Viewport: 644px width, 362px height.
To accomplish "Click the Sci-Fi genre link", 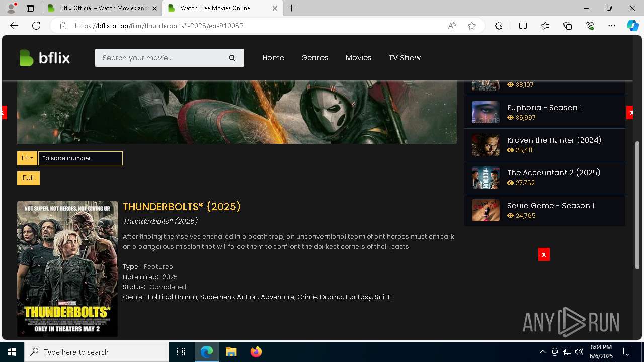I will (383, 297).
